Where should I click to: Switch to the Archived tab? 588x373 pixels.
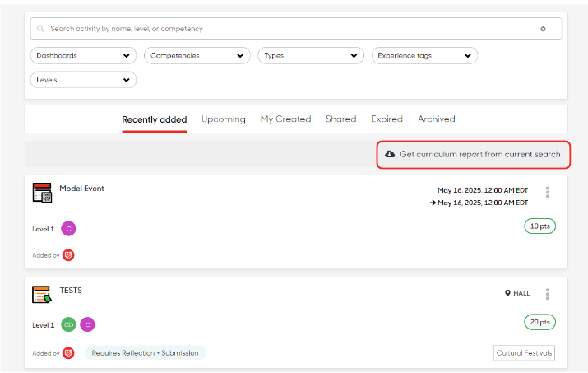[x=437, y=119]
